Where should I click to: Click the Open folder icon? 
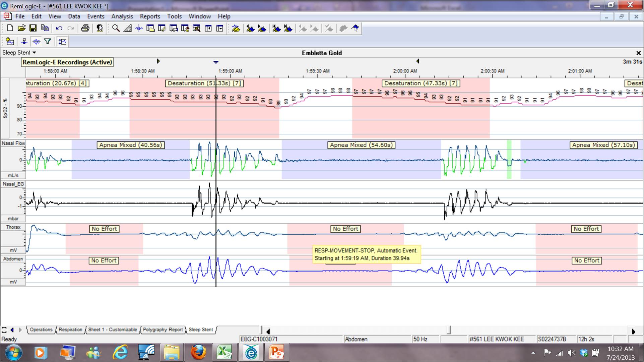point(21,28)
